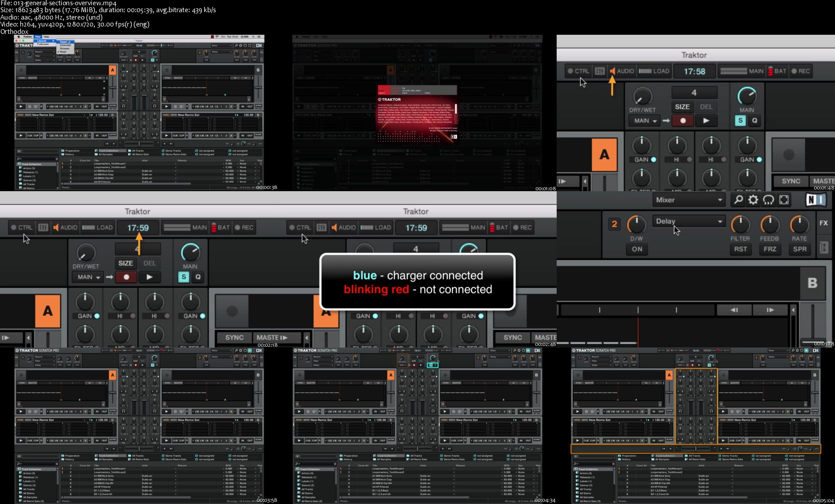In 00:38 frame, select Extended layout menu item
Image resolution: width=835 pixels, height=504 pixels.
[65, 45]
